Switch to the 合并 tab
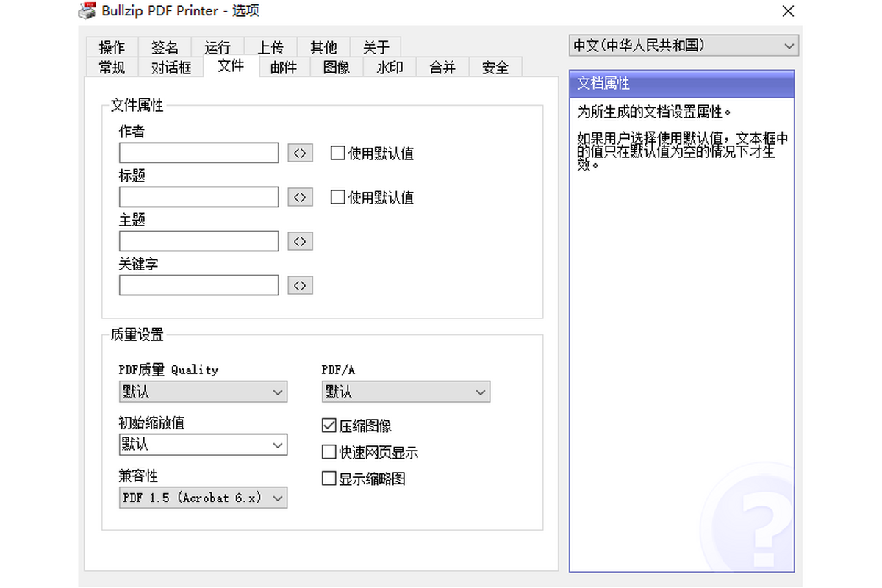Viewport: 882px width, 588px height. [442, 67]
